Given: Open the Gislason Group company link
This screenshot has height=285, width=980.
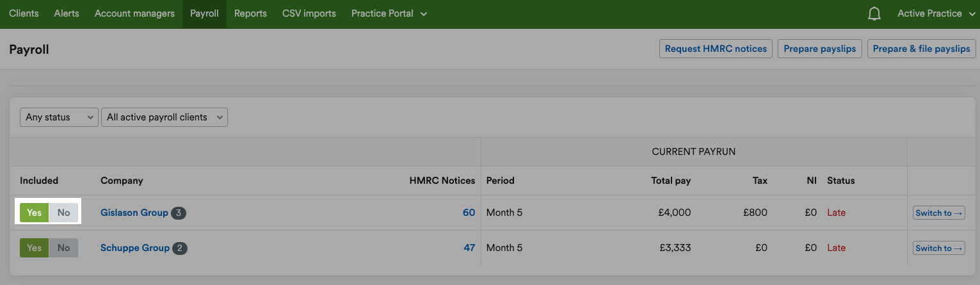Looking at the screenshot, I should tap(134, 213).
